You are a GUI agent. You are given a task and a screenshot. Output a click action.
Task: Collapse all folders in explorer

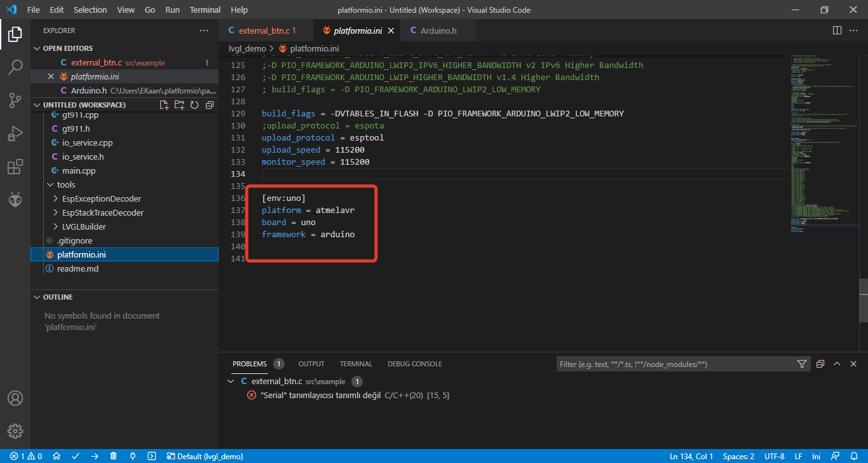pos(210,105)
